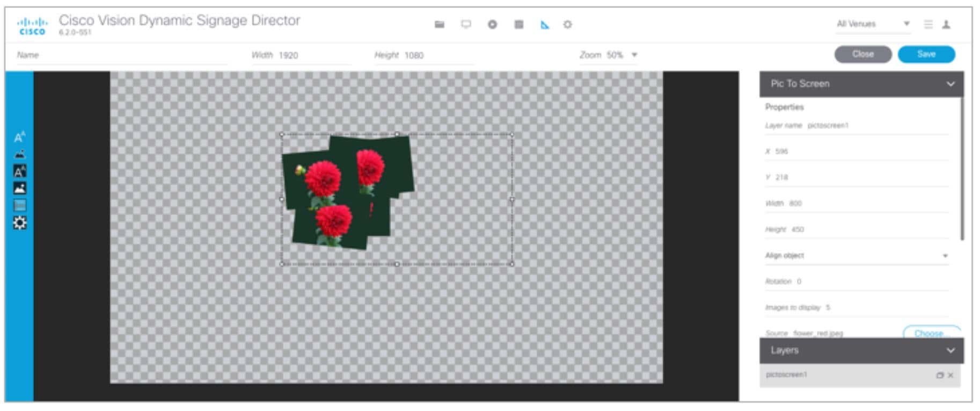Delete the pictoscreen1 layer
This screenshot has width=980, height=411.
click(x=950, y=375)
